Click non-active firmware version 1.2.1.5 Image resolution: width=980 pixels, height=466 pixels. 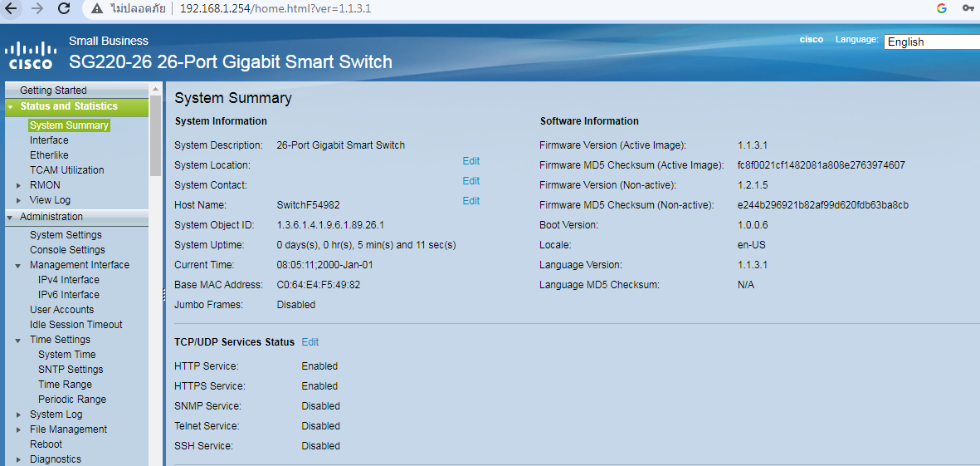[x=753, y=185]
